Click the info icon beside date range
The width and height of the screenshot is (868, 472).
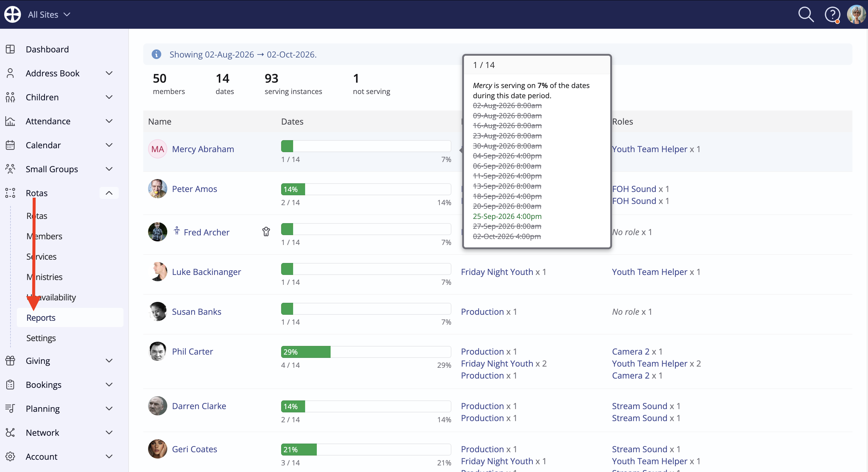coord(156,54)
